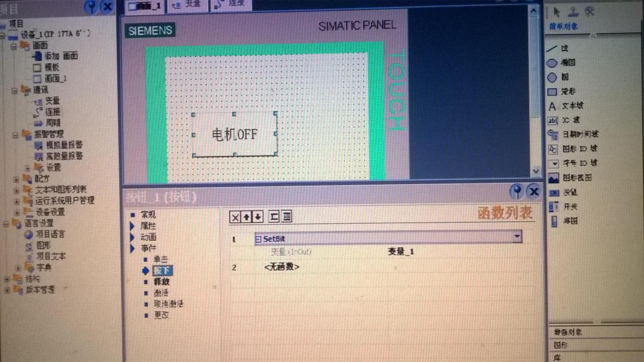The width and height of the screenshot is (644, 362).
Task: Choose the Date-time field (日期时间域) tool
Action: tap(573, 134)
